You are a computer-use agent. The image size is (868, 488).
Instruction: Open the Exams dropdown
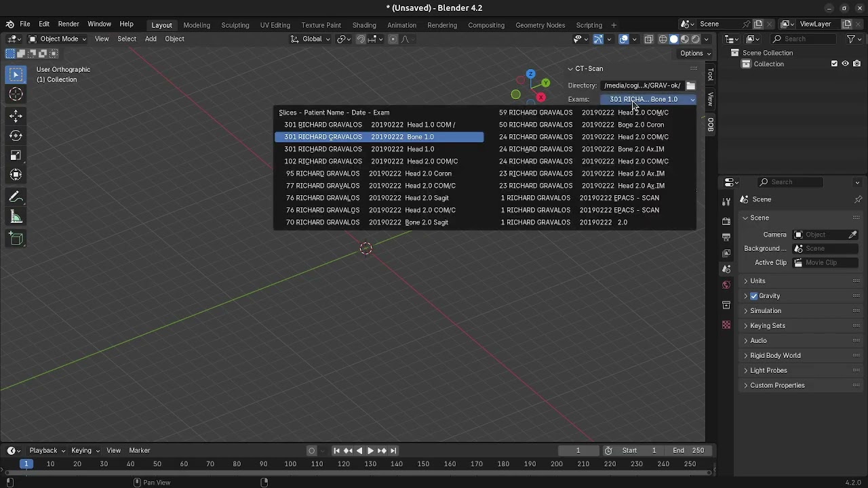[648, 99]
